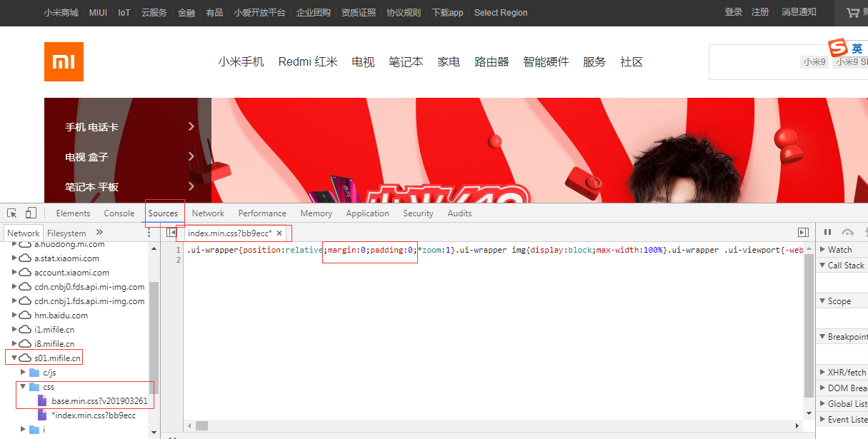
Task: Click the base.min.css file icon
Action: (42, 401)
